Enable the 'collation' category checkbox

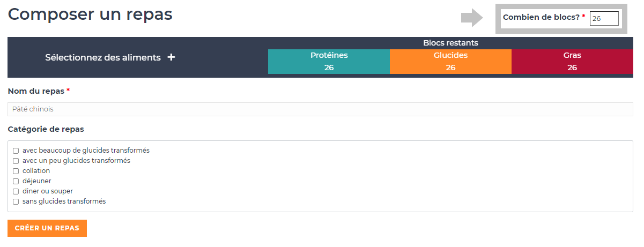[x=16, y=171]
